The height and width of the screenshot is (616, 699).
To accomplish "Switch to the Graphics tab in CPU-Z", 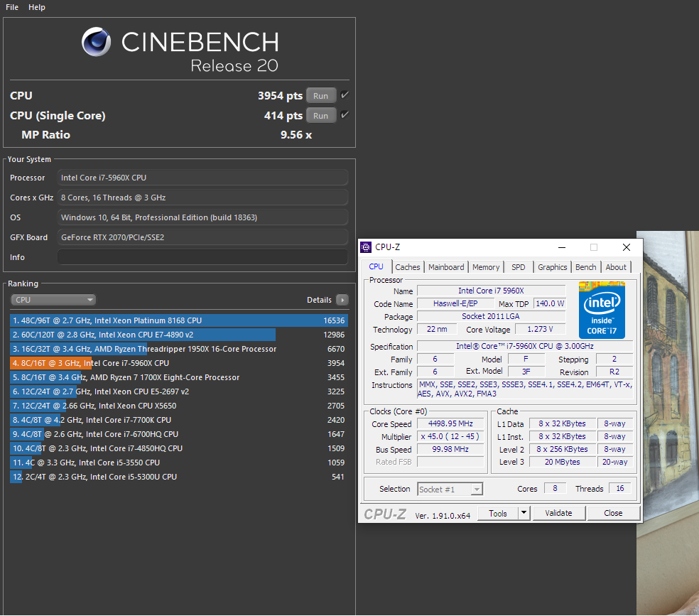I will point(552,267).
